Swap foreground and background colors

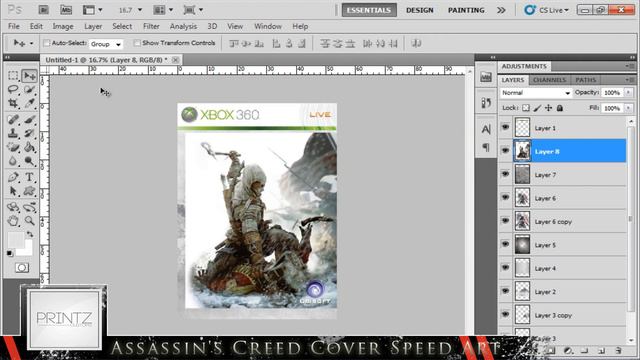[30, 234]
